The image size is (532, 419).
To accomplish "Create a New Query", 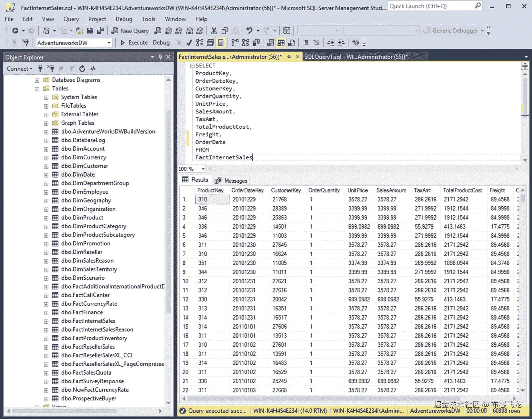I will [x=130, y=31].
